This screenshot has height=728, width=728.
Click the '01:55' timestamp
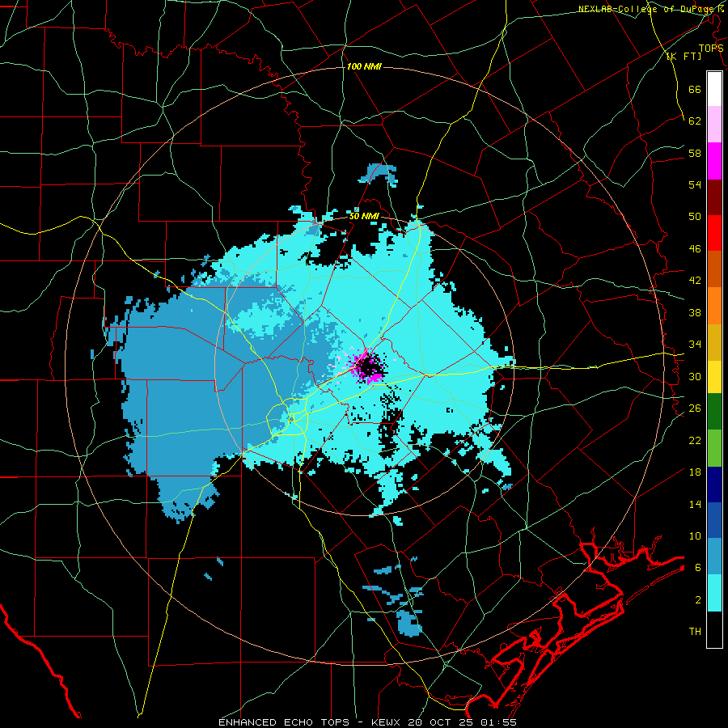tap(497, 722)
